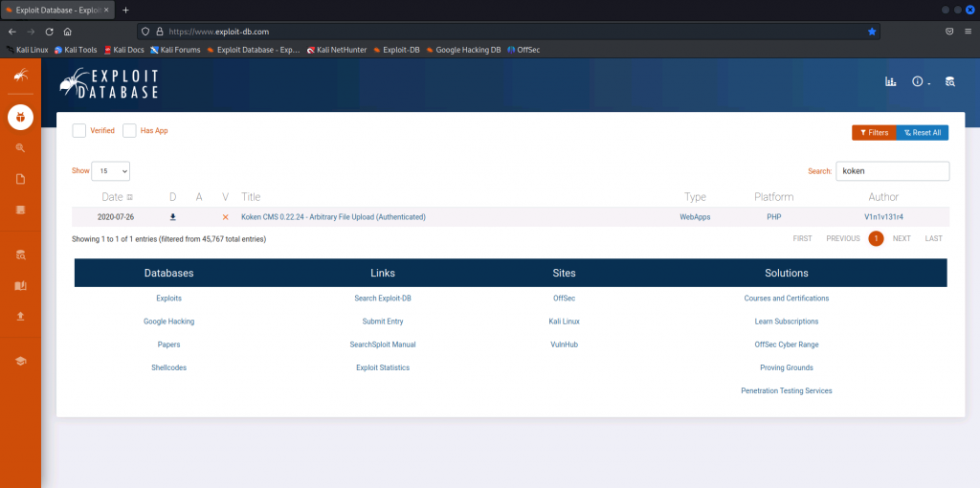The height and width of the screenshot is (488, 980).
Task: Bookmark page using the blue star icon
Action: click(x=872, y=32)
